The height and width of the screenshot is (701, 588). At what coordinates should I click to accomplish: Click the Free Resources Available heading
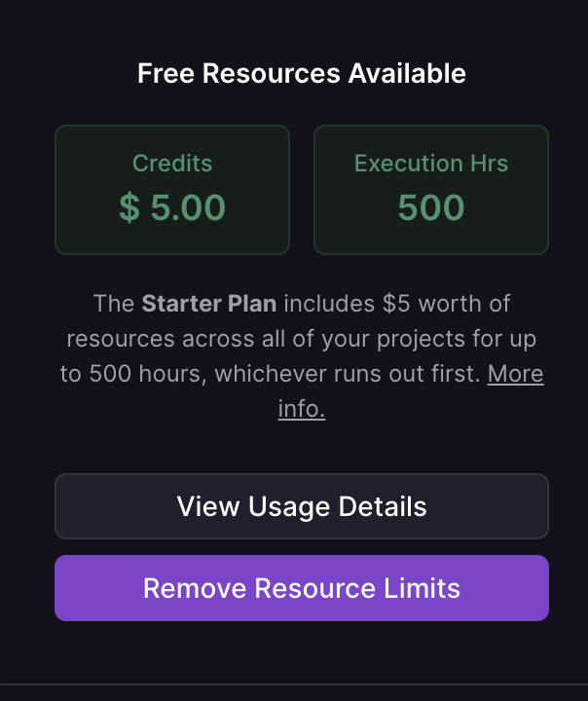pyautogui.click(x=302, y=73)
